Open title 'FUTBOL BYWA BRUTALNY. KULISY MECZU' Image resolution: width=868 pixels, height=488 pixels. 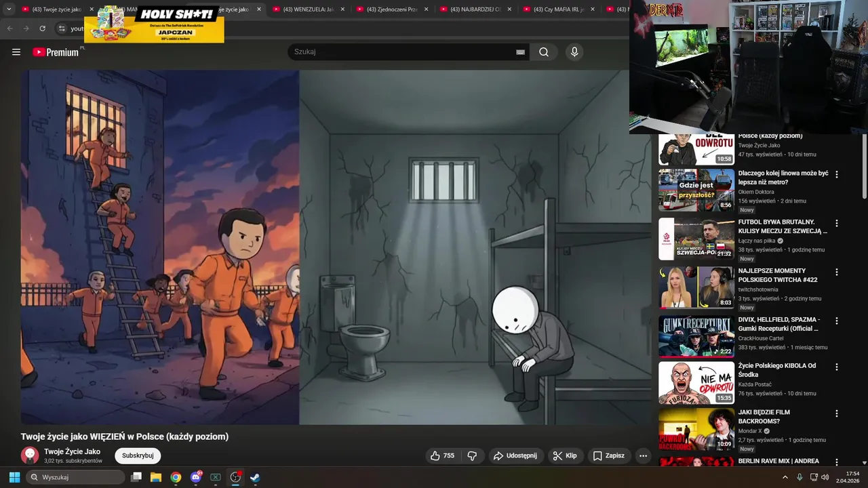click(783, 226)
